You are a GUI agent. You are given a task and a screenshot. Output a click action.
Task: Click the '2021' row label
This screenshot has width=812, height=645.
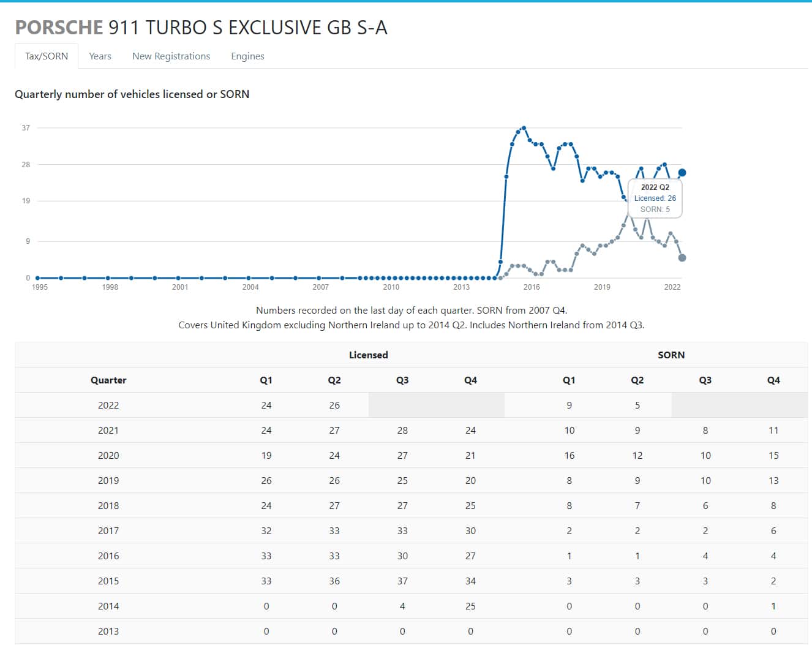(108, 430)
